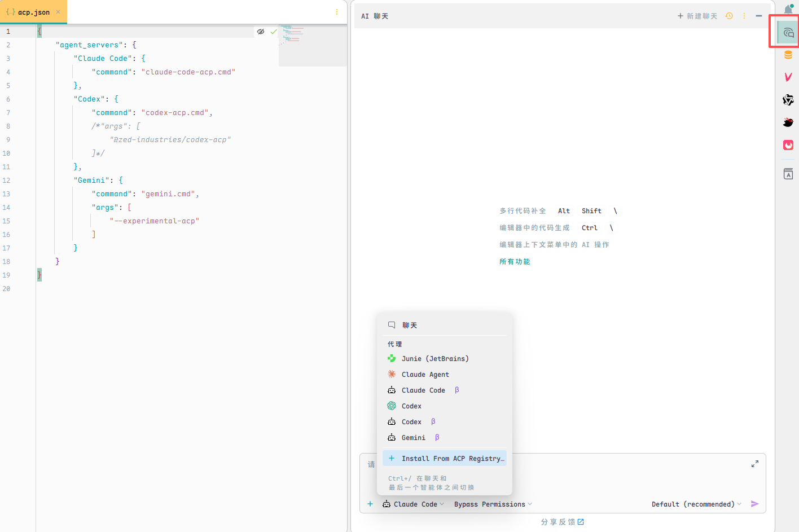Open the orange Database tool window icon
The image size is (799, 532).
pyautogui.click(x=788, y=55)
